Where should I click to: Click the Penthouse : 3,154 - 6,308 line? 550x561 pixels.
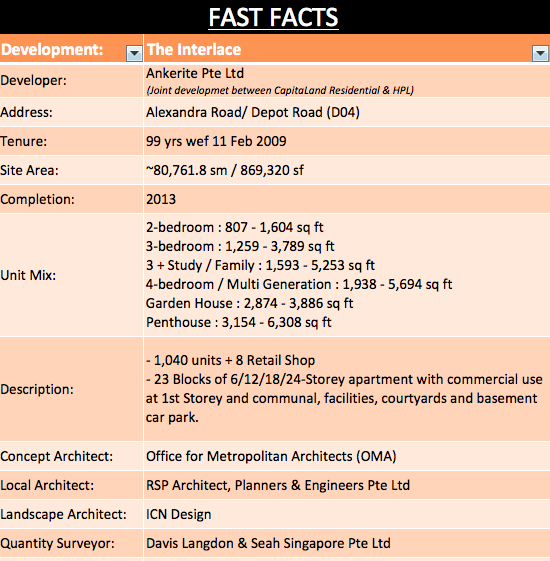(x=239, y=322)
